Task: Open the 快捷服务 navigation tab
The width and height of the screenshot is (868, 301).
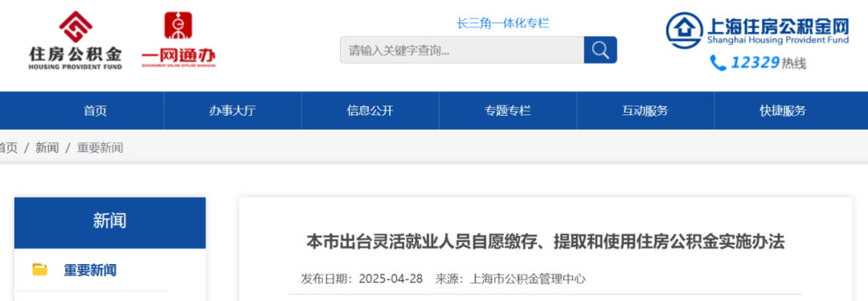Action: pyautogui.click(x=783, y=111)
